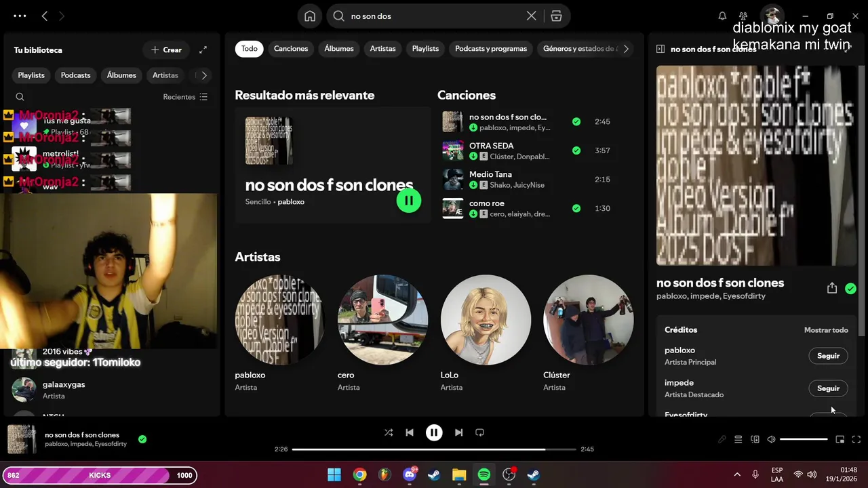Enter full screen mode

pyautogui.click(x=856, y=439)
